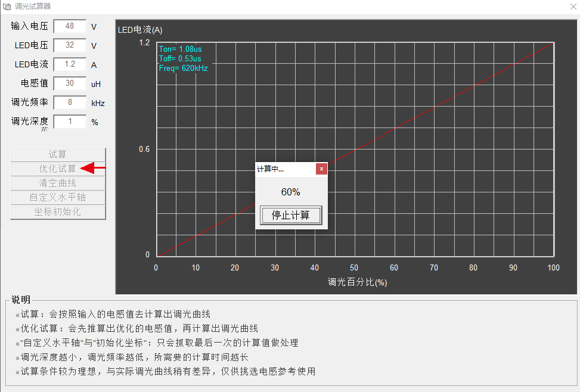Click the 坐标初始化 button

[x=58, y=212]
